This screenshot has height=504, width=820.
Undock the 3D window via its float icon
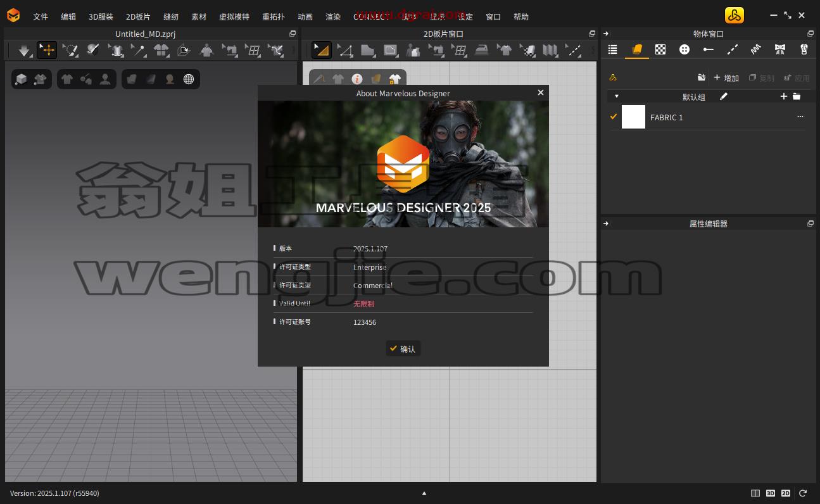[x=293, y=34]
